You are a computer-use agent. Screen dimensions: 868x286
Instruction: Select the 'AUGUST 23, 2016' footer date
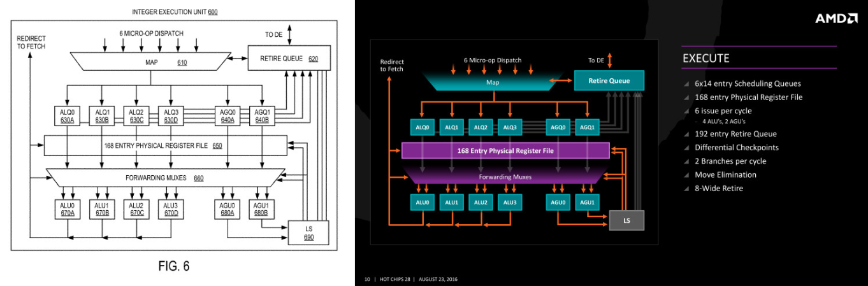tap(438, 280)
